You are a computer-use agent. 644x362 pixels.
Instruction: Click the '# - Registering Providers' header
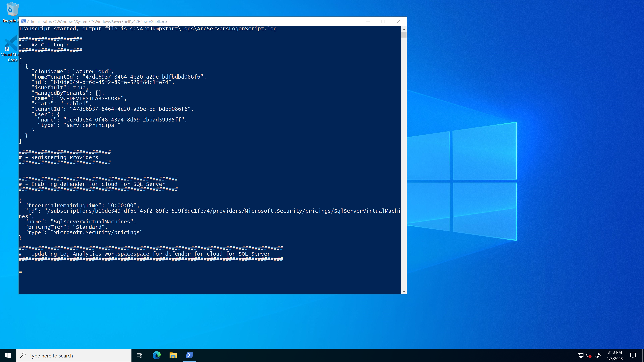point(59,157)
